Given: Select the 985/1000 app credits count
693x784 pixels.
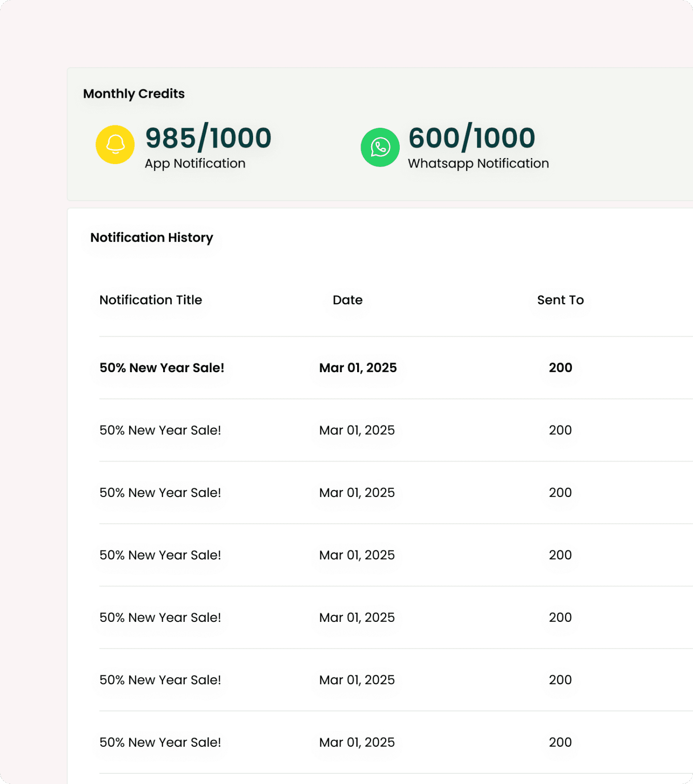Looking at the screenshot, I should (x=208, y=138).
